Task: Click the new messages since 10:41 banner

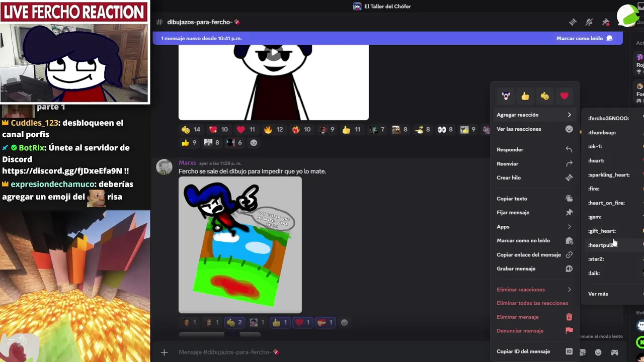Action: (387, 38)
